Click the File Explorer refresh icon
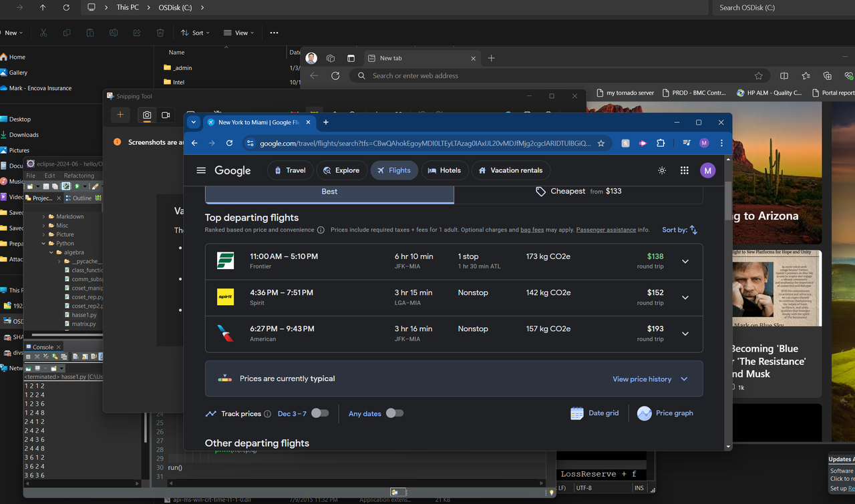Viewport: 855px width, 504px height. pos(66,7)
